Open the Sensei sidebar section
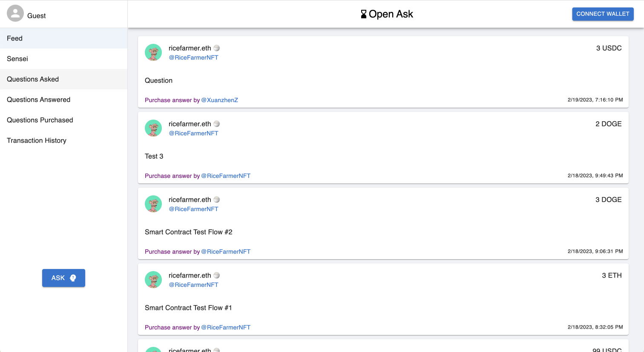Viewport: 644px width, 352px height. [x=17, y=58]
